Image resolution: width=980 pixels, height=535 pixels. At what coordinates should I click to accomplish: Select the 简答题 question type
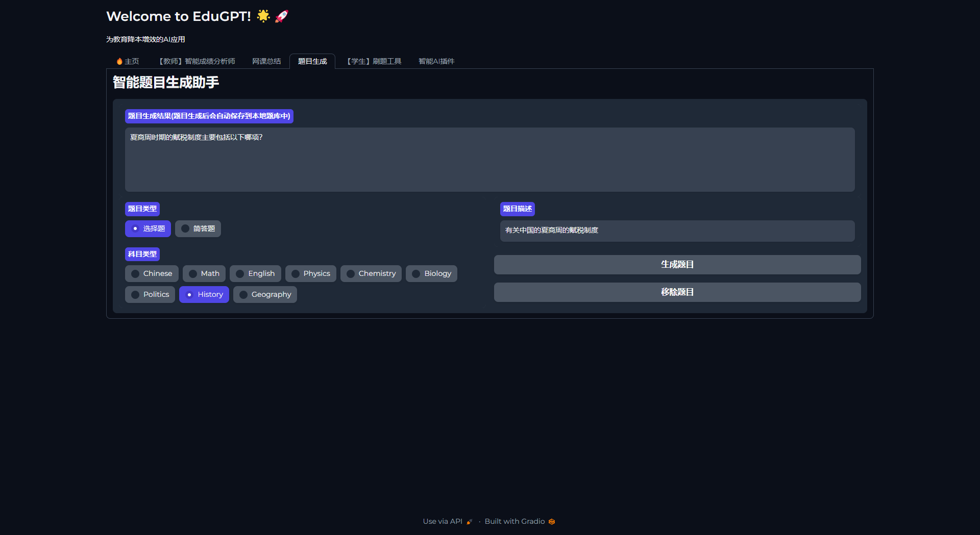(198, 228)
